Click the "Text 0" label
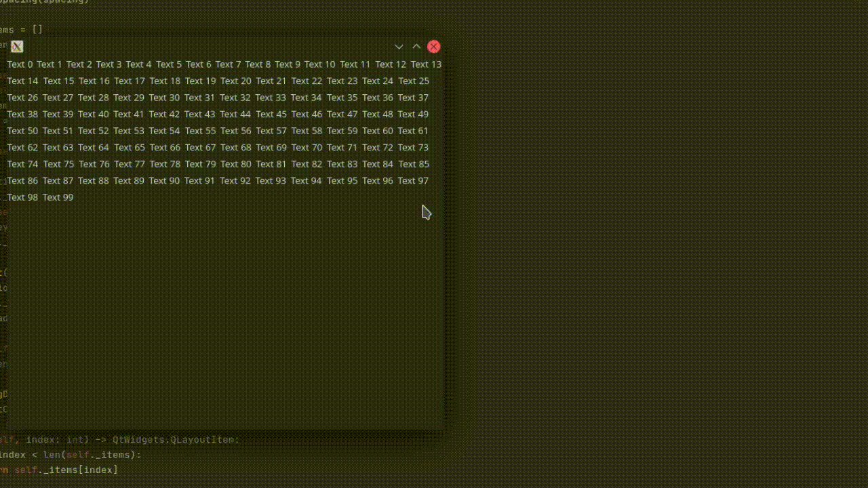This screenshot has height=488, width=868. [20, 64]
